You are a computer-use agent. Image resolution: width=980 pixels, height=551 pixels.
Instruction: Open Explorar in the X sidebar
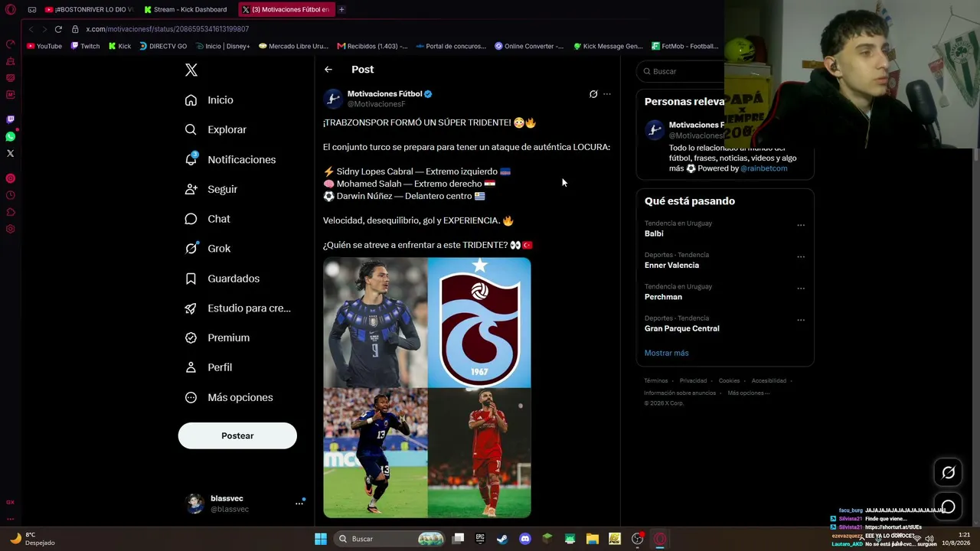point(215,130)
